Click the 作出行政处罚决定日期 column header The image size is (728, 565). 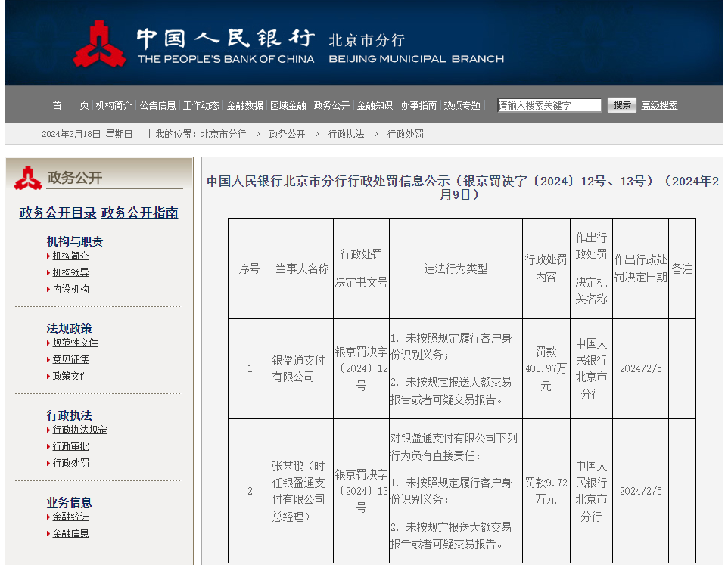pyautogui.click(x=641, y=269)
